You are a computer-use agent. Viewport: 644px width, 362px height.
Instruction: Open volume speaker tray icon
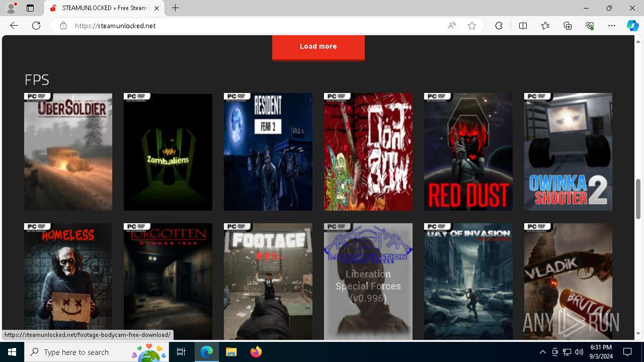tap(579, 352)
